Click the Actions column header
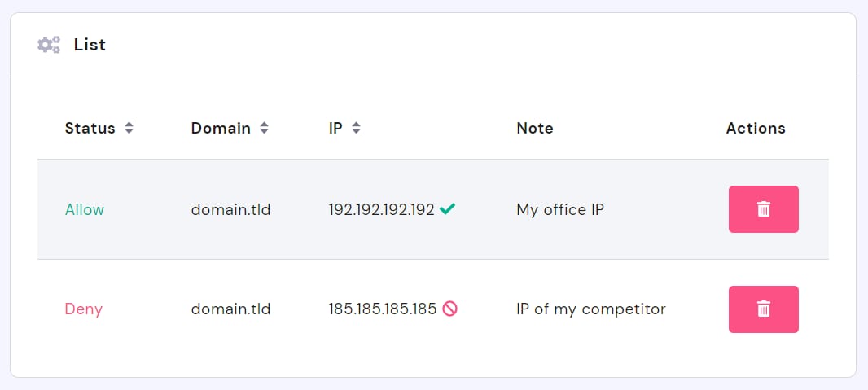The image size is (868, 390). pyautogui.click(x=756, y=128)
